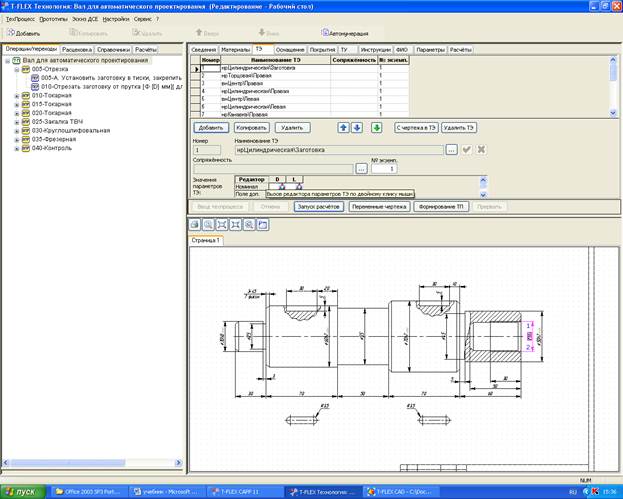The width and height of the screenshot is (623, 499).
Task: Click the green down arrow button
Action: (377, 128)
